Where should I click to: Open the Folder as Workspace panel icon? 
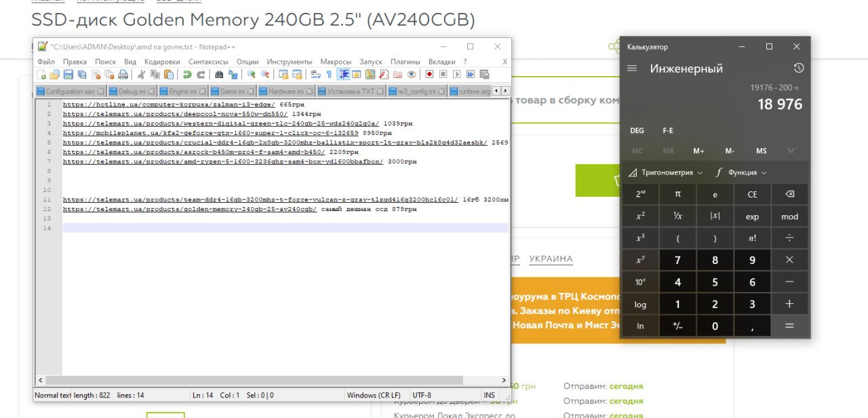coord(397,75)
